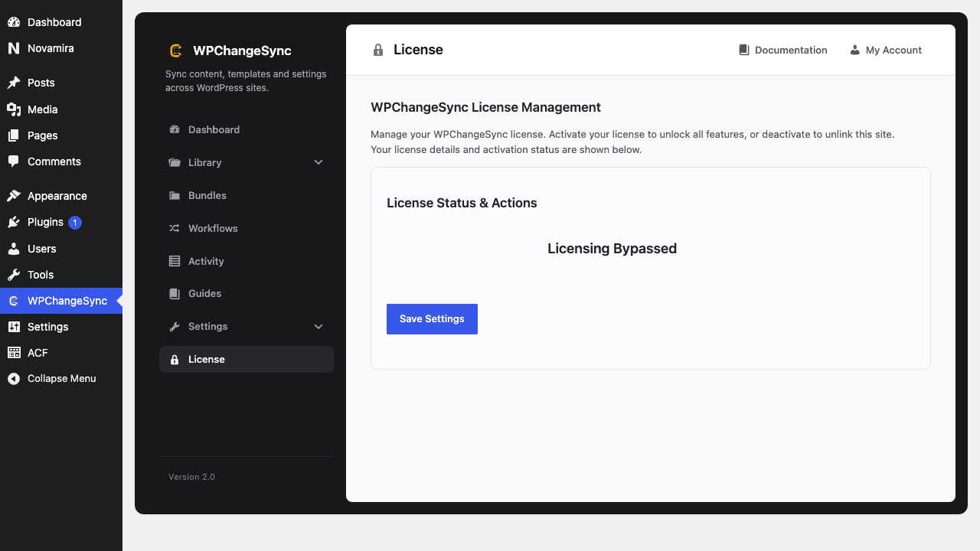Click the Version 2.0 text
This screenshot has height=551, width=980.
click(x=191, y=477)
